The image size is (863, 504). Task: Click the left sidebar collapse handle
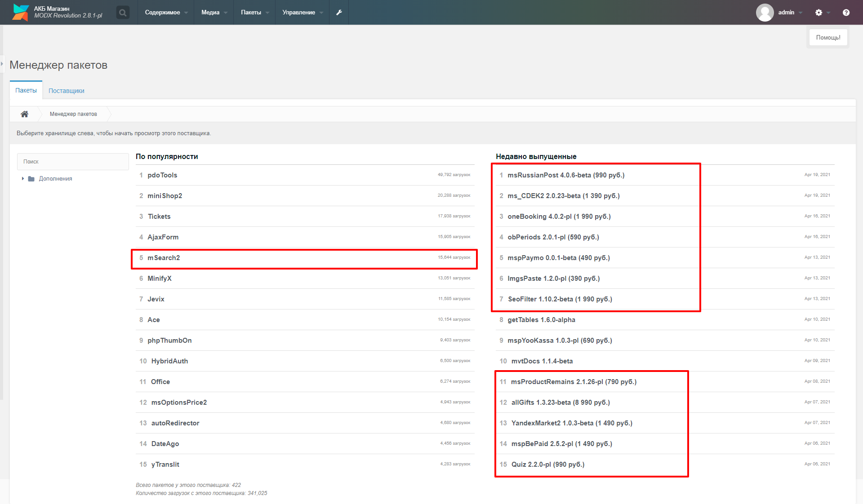2,64
